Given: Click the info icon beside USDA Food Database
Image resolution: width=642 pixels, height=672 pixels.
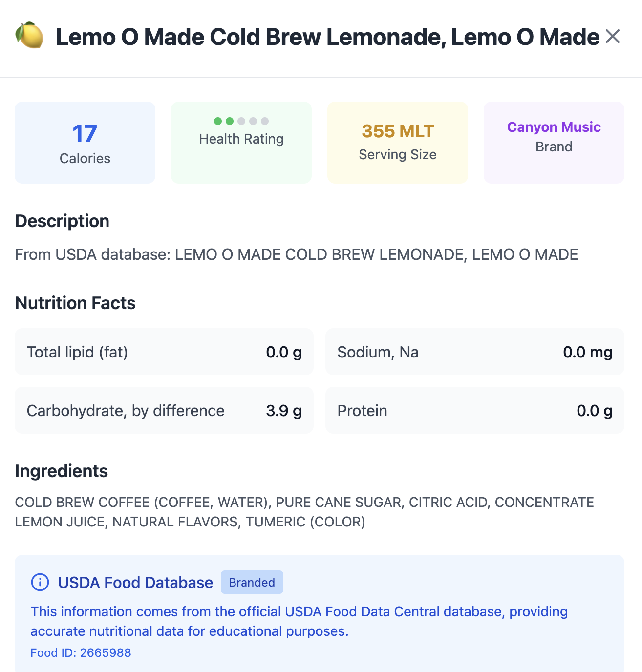Looking at the screenshot, I should click(x=40, y=582).
